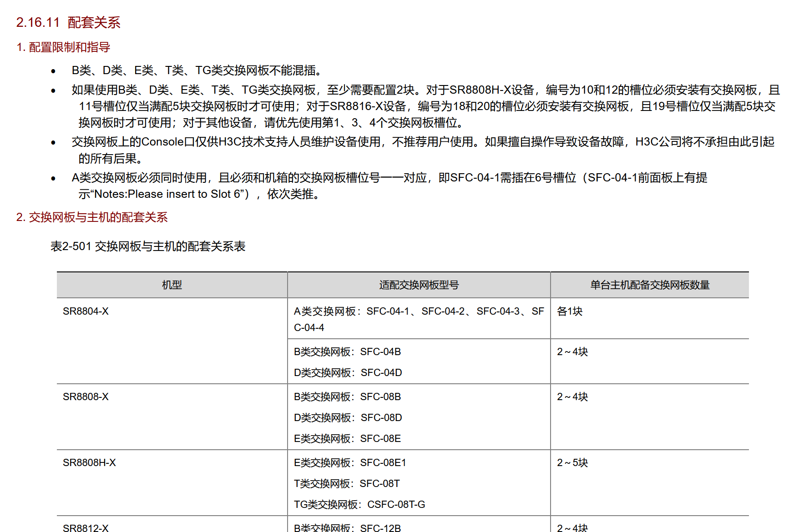
Task: Click the table caption "表2-501 交换网板与主机的配套关系表"
Action: tap(148, 246)
